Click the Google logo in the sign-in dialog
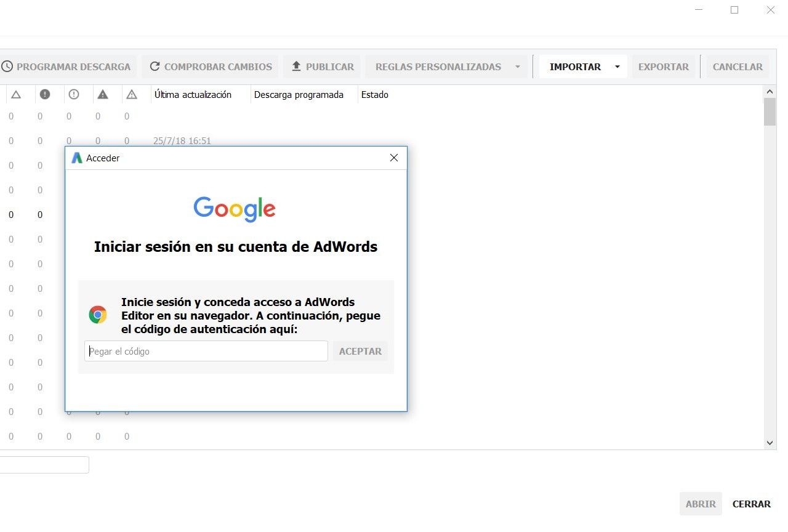 235,209
